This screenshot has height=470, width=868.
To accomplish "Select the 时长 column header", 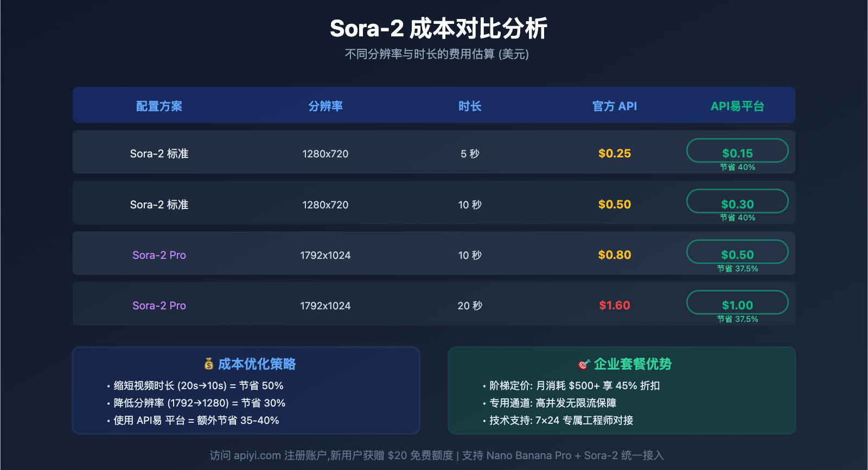I will pyautogui.click(x=470, y=106).
